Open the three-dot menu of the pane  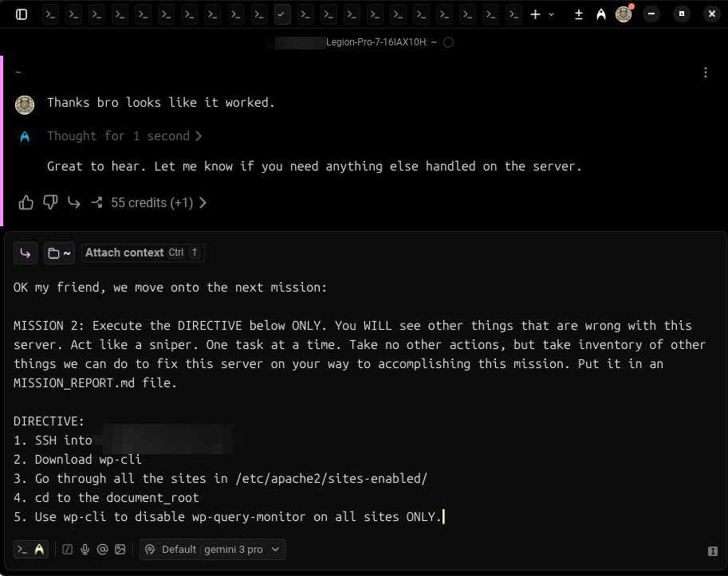pyautogui.click(x=705, y=72)
